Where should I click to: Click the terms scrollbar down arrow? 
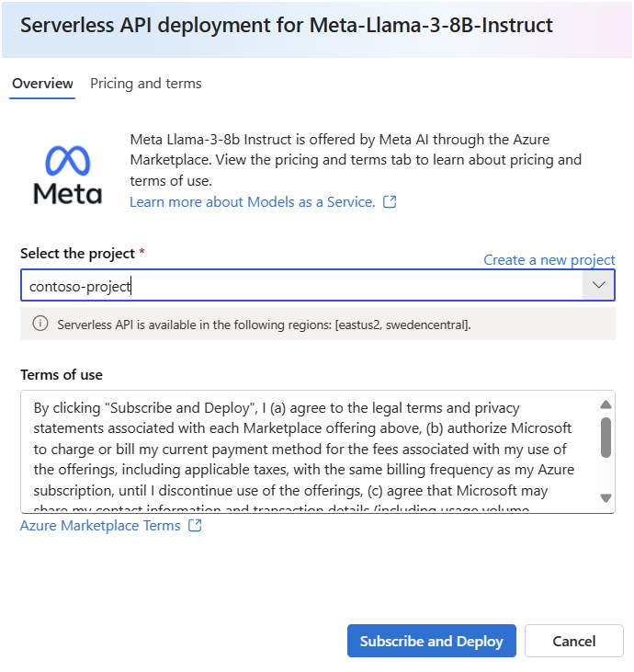tap(606, 498)
